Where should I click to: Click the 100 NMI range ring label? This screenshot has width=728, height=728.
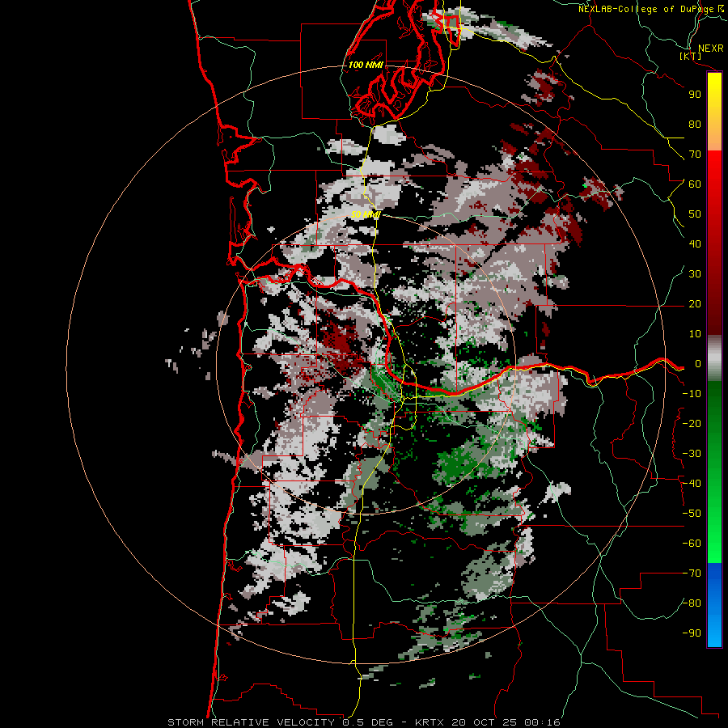click(366, 65)
